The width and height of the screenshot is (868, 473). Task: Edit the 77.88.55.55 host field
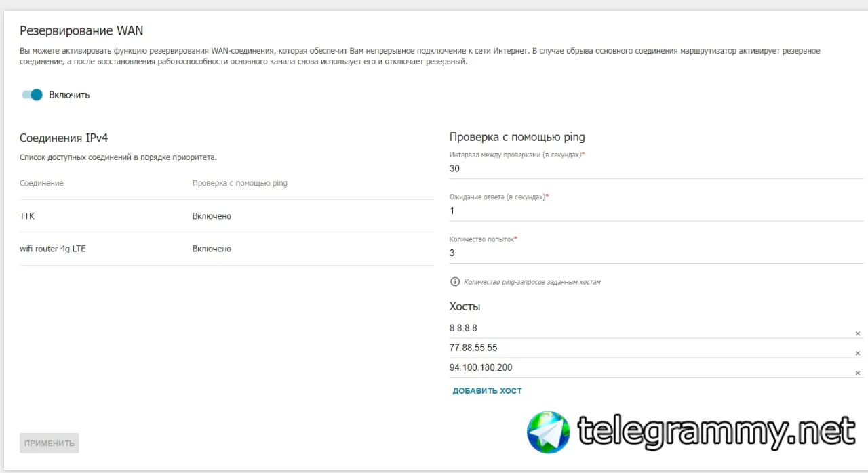tap(650, 348)
